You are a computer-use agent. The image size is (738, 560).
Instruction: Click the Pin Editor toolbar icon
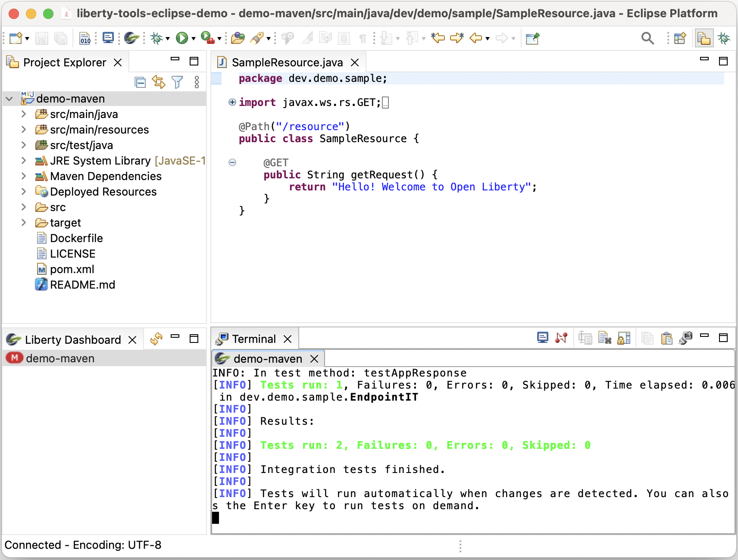(532, 38)
